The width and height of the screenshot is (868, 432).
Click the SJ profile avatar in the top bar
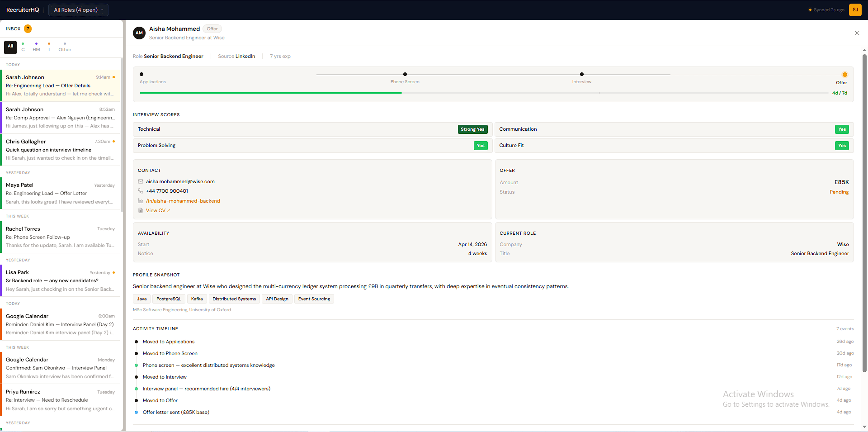coord(855,9)
